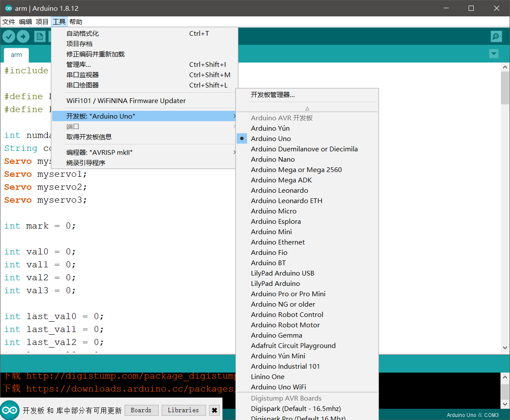
Task: Select Arduino Esplora board
Action: pos(307,222)
